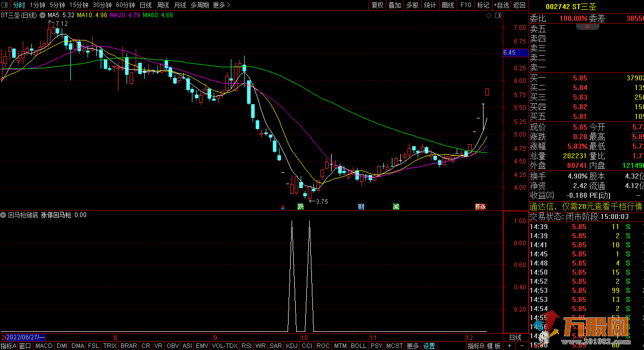Image resolution: width=644 pixels, height=350 pixels.
Task: Open the 统计 statistics tool
Action: pos(430,5)
